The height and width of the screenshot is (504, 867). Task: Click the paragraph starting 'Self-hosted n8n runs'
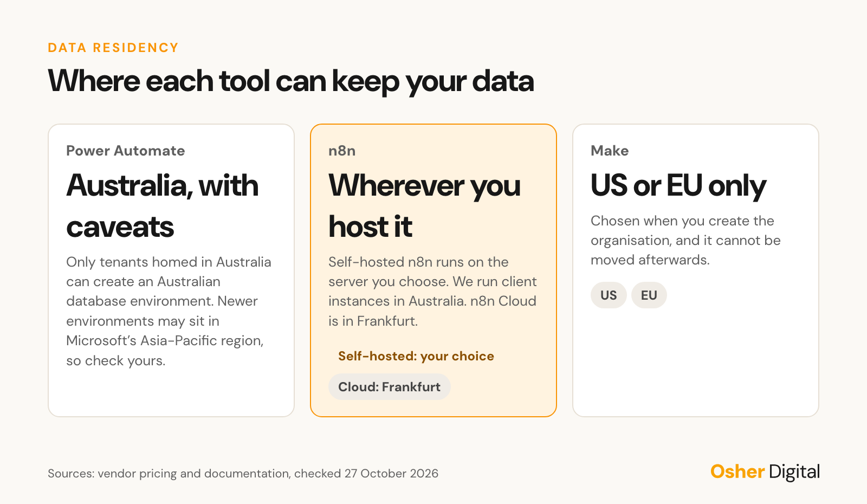[x=432, y=292]
